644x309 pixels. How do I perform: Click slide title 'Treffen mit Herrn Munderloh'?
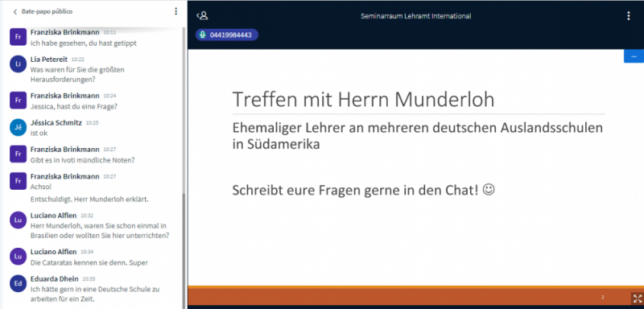pyautogui.click(x=364, y=99)
